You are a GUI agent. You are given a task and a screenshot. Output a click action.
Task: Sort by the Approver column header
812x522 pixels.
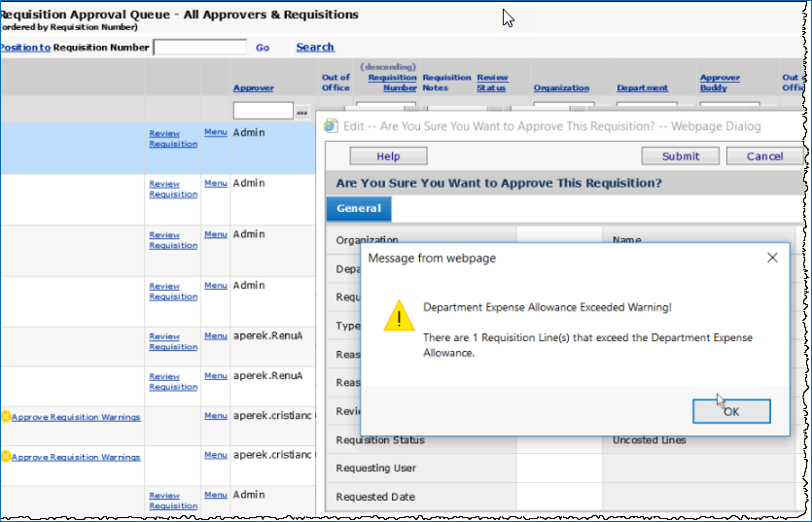click(x=253, y=88)
